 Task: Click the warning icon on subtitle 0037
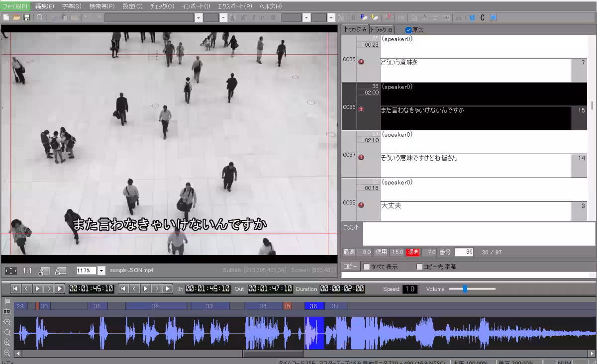point(361,157)
